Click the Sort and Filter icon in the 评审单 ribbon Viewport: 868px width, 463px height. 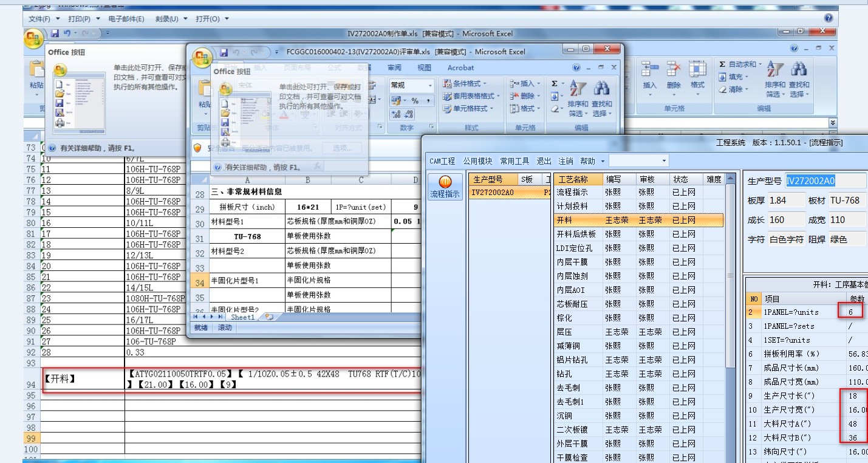pos(577,89)
